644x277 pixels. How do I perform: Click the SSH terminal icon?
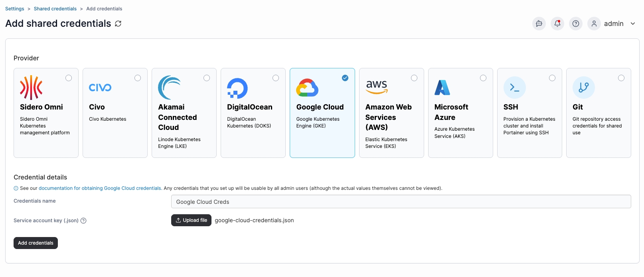[x=514, y=88]
